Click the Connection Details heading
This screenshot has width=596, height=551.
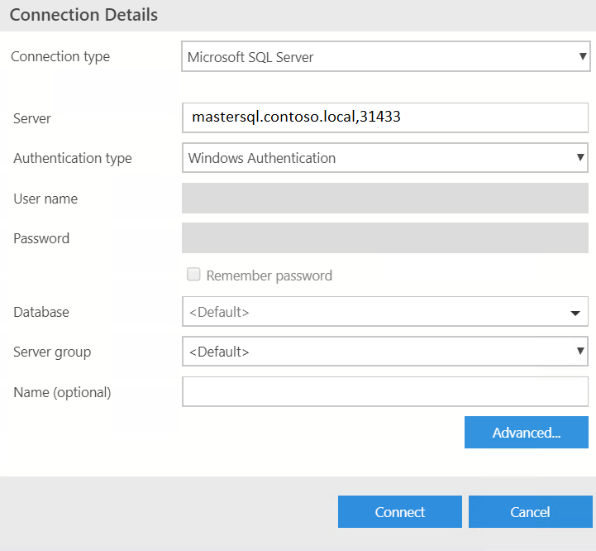84,15
